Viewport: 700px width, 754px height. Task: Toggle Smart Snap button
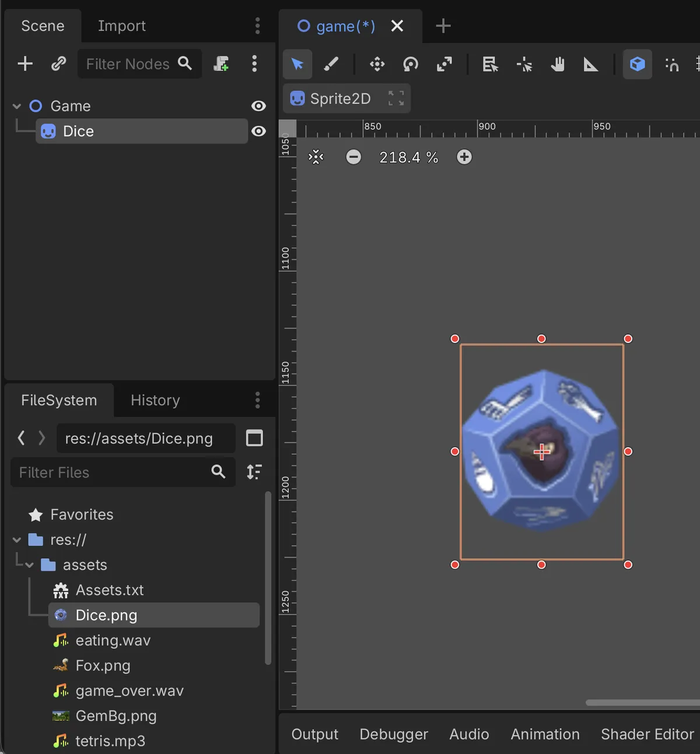(x=671, y=64)
